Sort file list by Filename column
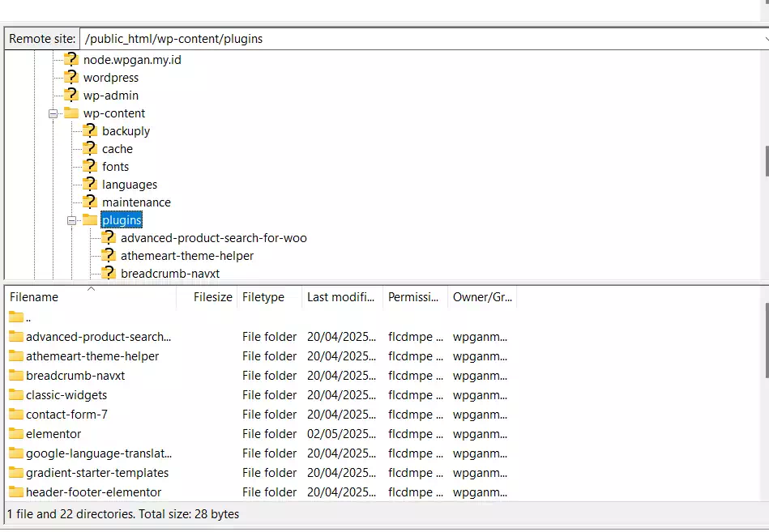769x532 pixels. coord(91,297)
